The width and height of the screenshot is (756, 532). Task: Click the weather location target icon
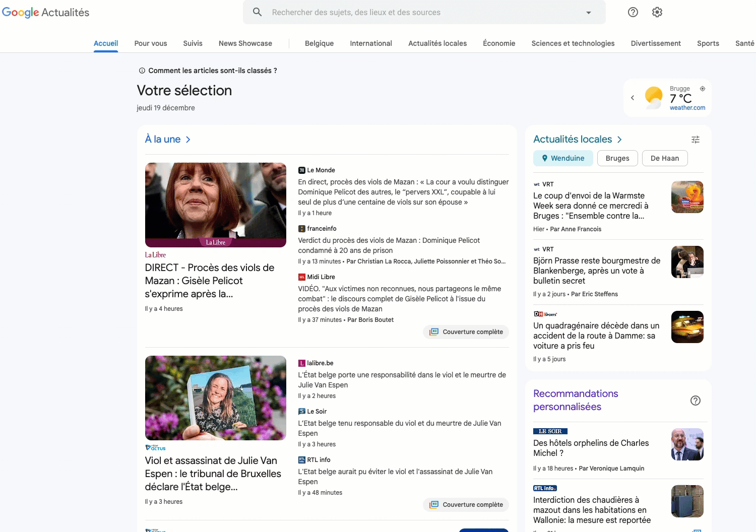[x=703, y=89]
